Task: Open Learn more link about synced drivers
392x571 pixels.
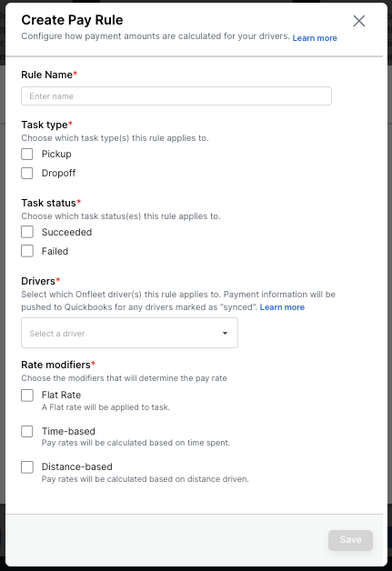Action: point(282,307)
